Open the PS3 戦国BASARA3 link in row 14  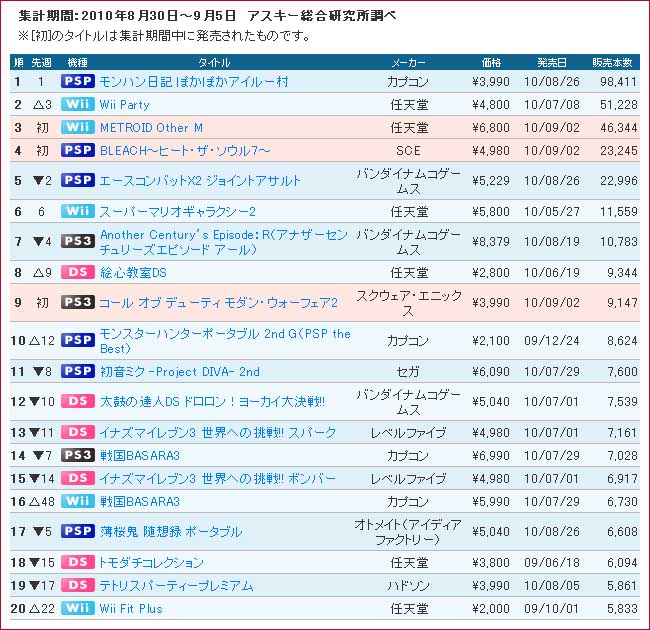pyautogui.click(x=140, y=456)
